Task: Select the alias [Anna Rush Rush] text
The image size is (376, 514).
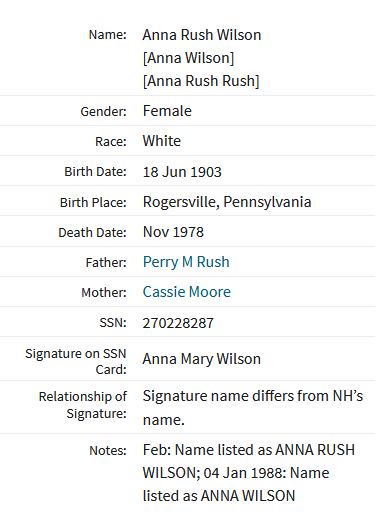Action: pos(201,81)
